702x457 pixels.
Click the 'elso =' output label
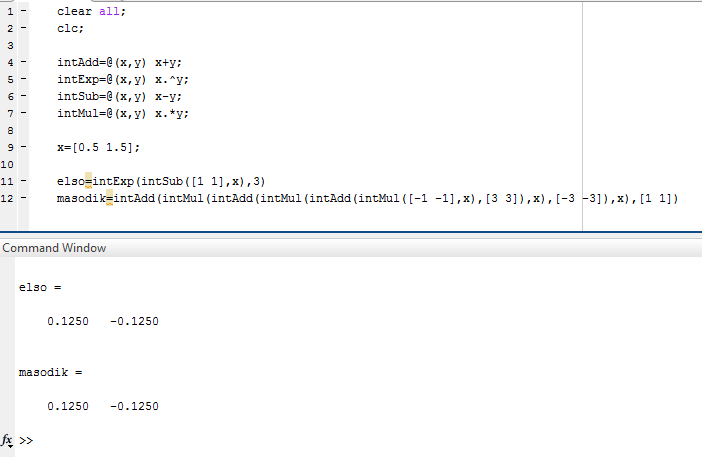(40, 287)
